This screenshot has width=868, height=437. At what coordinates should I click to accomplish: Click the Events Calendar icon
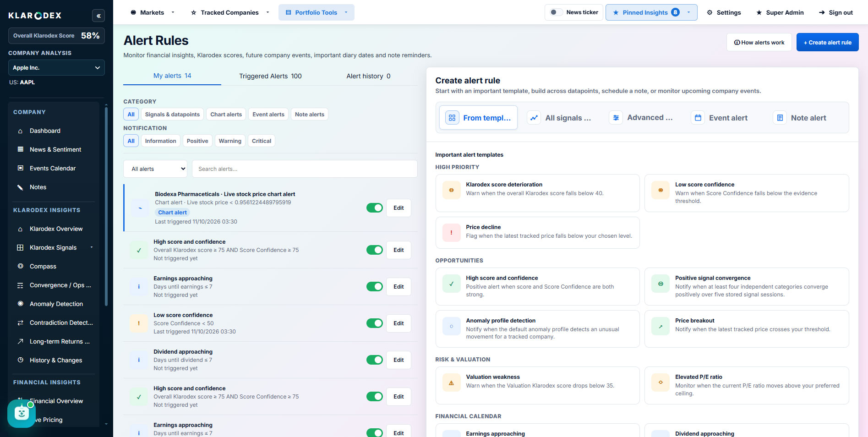coord(20,168)
